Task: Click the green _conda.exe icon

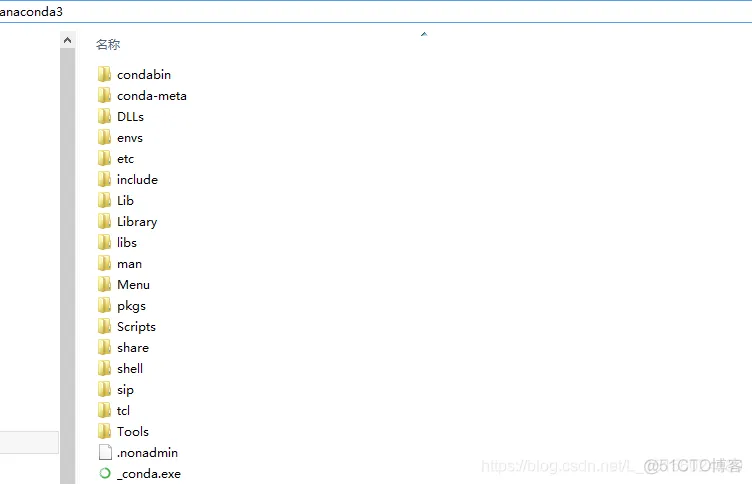Action: (105, 473)
